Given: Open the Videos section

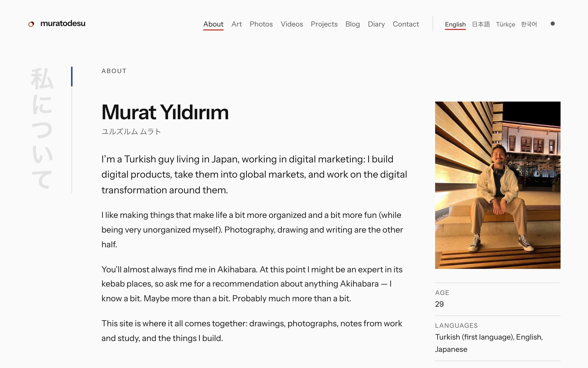Looking at the screenshot, I should click(292, 24).
